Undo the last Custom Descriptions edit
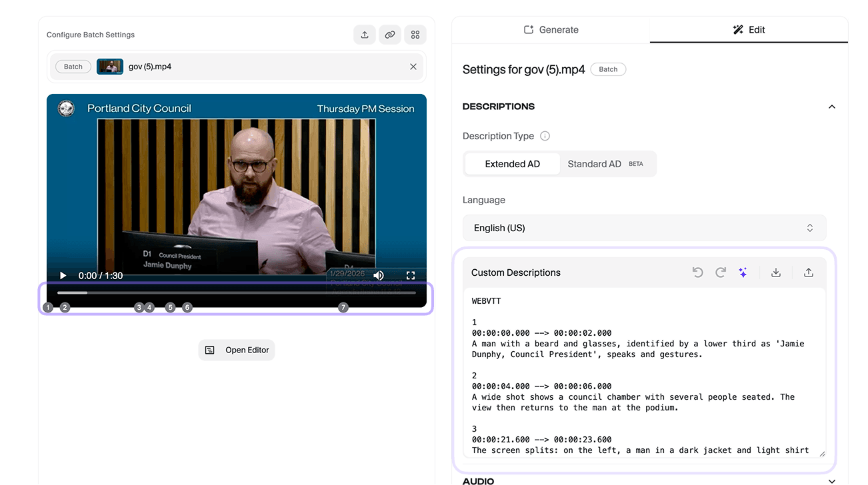 pyautogui.click(x=697, y=272)
